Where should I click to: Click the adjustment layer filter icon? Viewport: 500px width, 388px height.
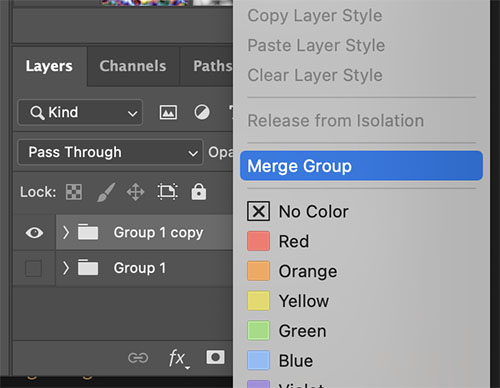click(202, 112)
